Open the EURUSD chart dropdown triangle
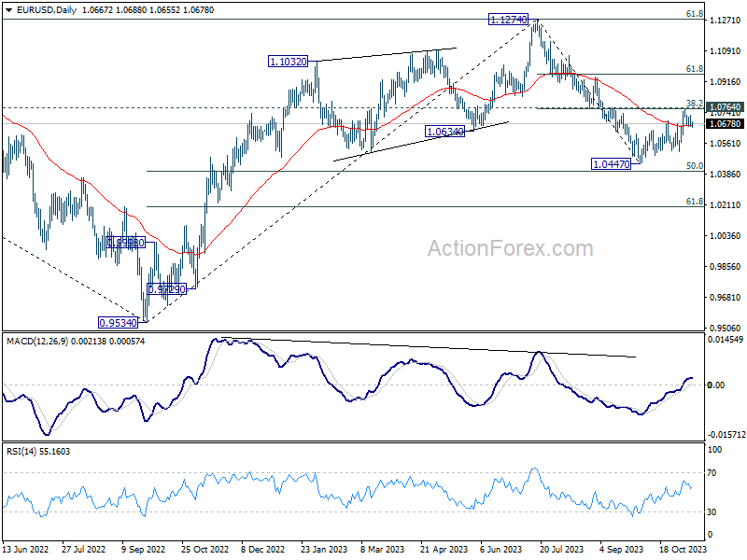 pos(8,10)
